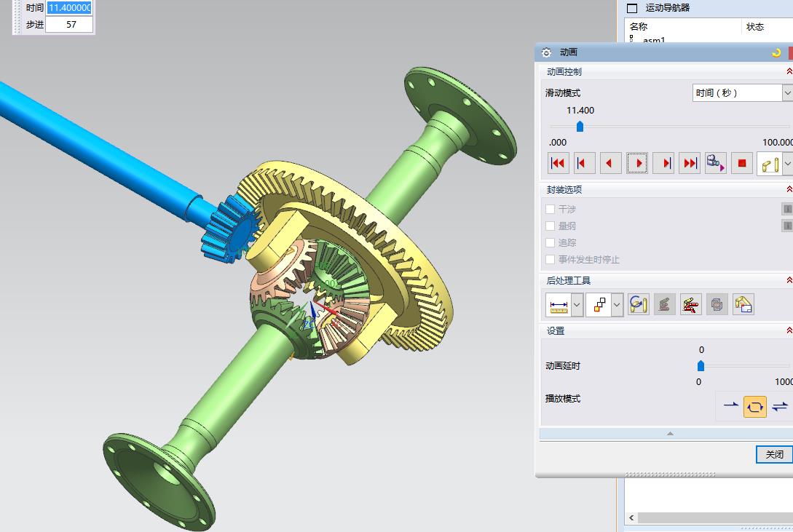Click the export to movie camera icon
Screen dimensions: 793x532
716,163
